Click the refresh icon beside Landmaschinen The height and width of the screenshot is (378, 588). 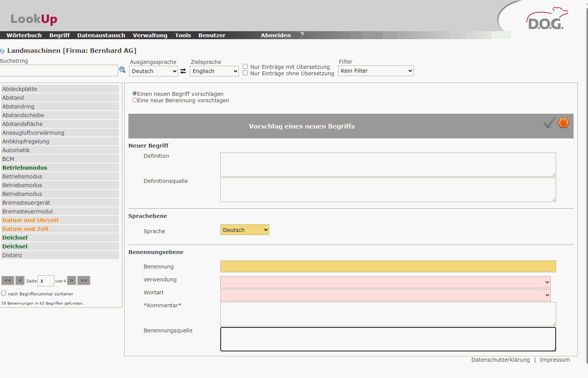pos(3,51)
